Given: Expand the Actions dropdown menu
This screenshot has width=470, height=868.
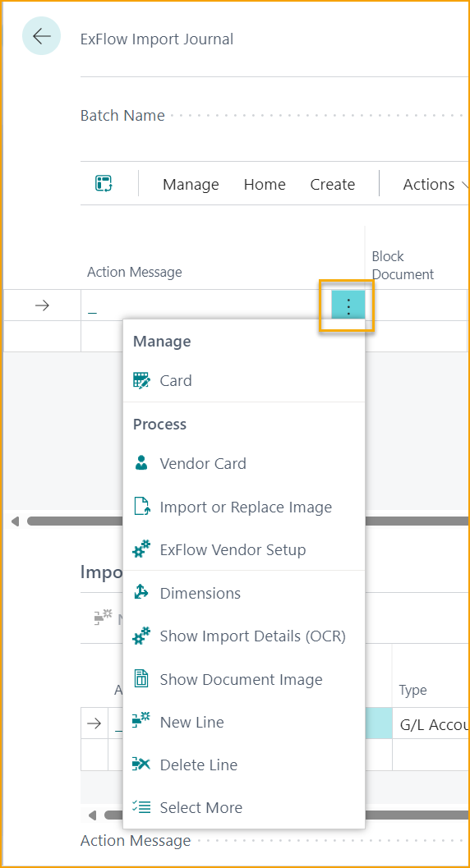Looking at the screenshot, I should click(x=435, y=184).
